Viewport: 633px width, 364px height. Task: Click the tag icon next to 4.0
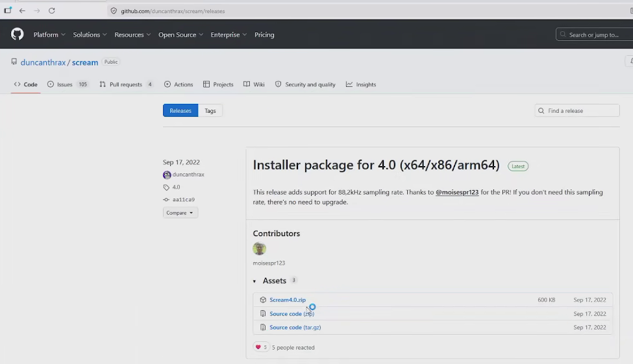[166, 188]
